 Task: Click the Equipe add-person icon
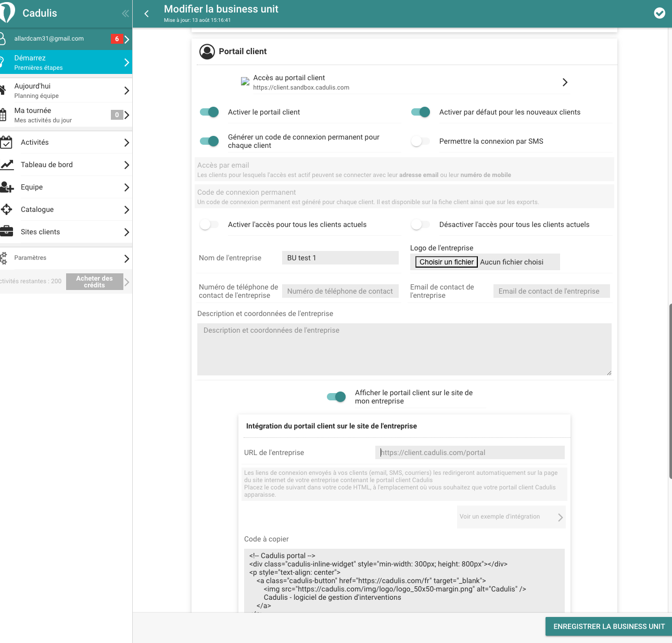coord(7,187)
